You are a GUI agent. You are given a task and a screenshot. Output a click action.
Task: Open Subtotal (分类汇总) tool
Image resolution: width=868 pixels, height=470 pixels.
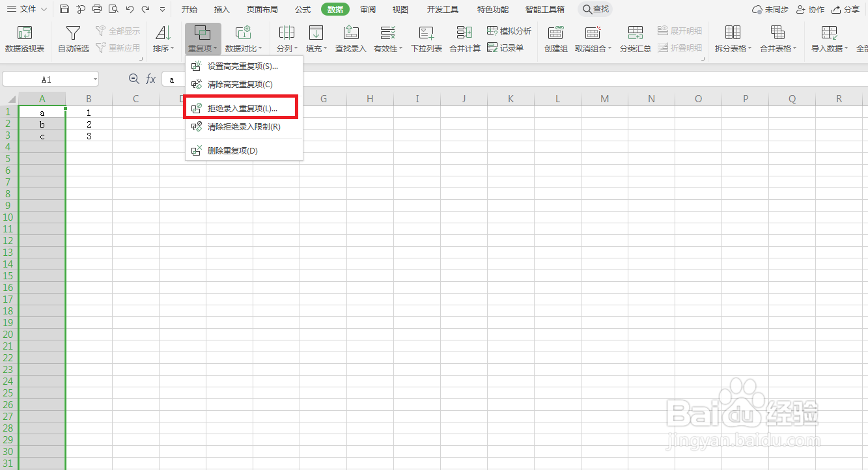tap(636, 39)
